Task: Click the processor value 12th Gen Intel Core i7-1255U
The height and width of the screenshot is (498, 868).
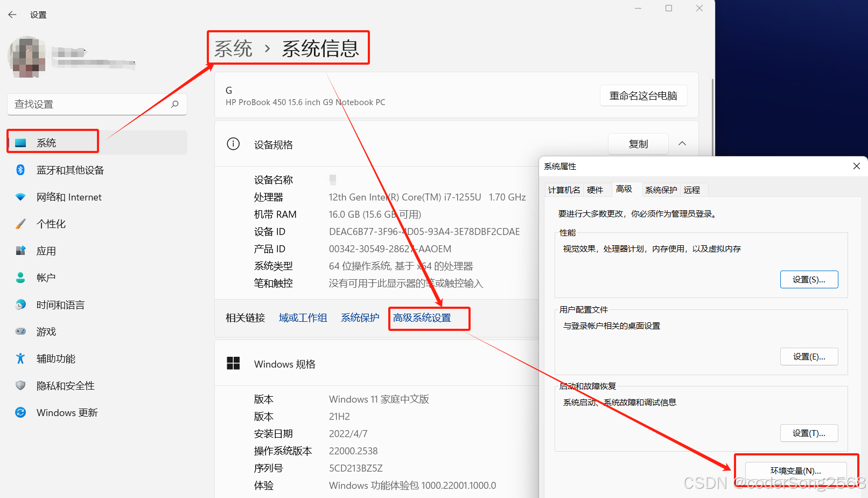Action: point(427,197)
